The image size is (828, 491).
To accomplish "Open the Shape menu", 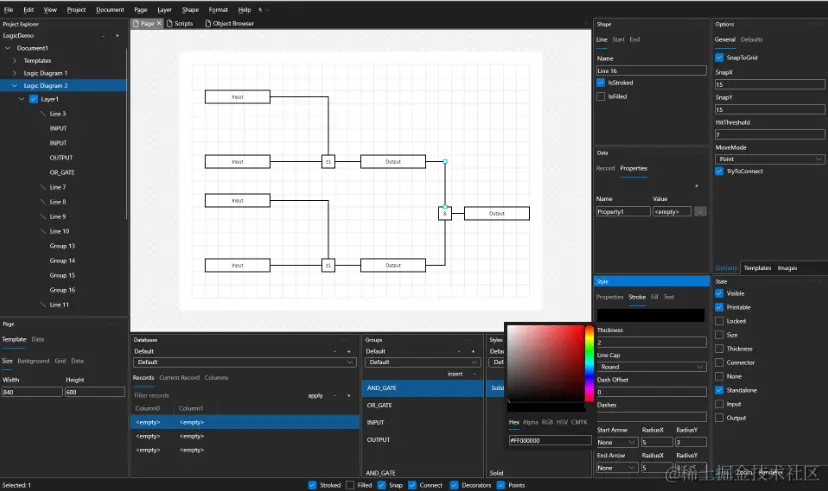I will pyautogui.click(x=190, y=10).
